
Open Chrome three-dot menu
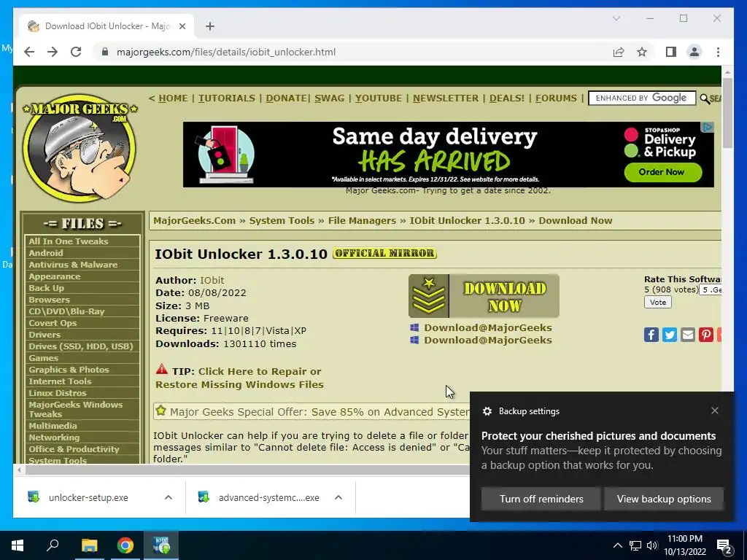718,52
